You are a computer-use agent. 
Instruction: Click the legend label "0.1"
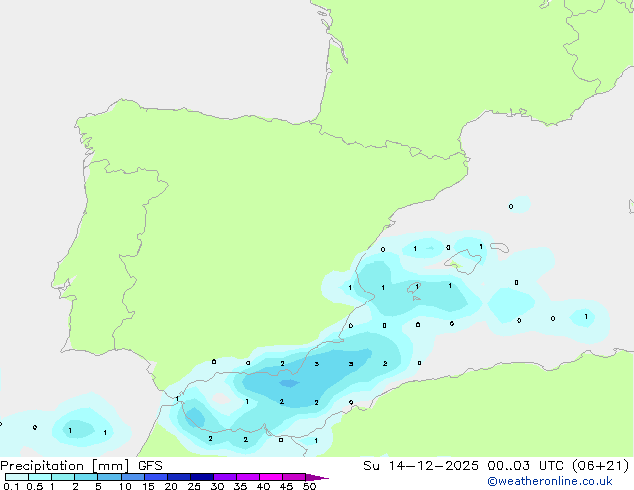[x=11, y=486]
